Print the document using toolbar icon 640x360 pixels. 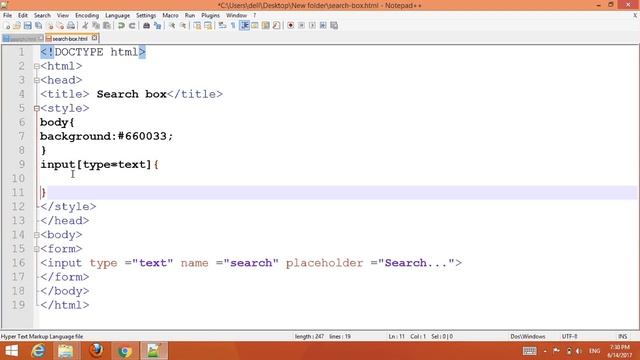71,26
